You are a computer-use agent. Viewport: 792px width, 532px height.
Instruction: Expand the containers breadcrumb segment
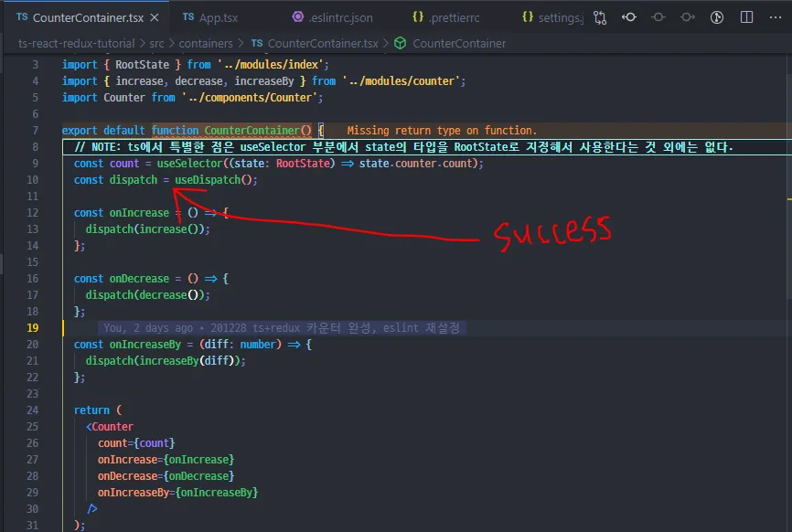[206, 43]
